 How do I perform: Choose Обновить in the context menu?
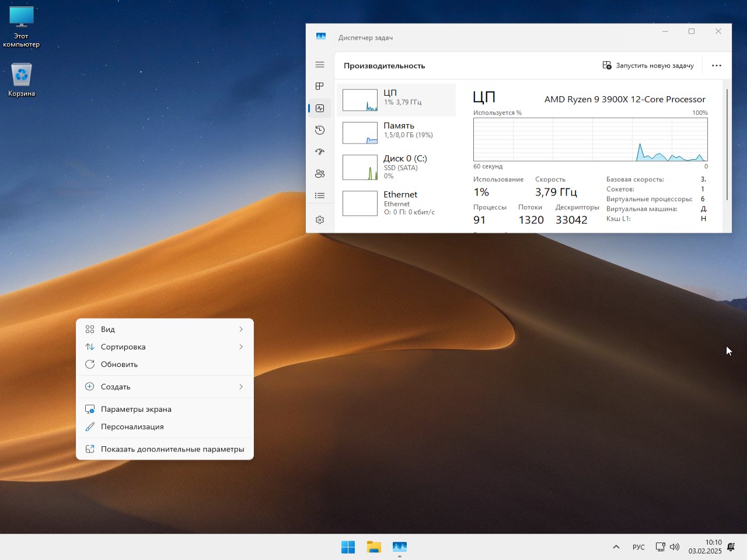pos(119,364)
